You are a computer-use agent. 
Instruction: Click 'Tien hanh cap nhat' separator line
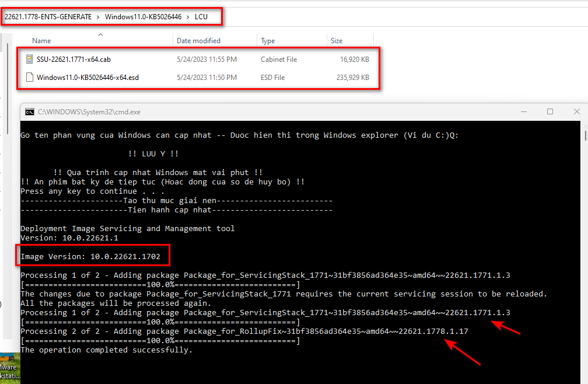coord(177,210)
